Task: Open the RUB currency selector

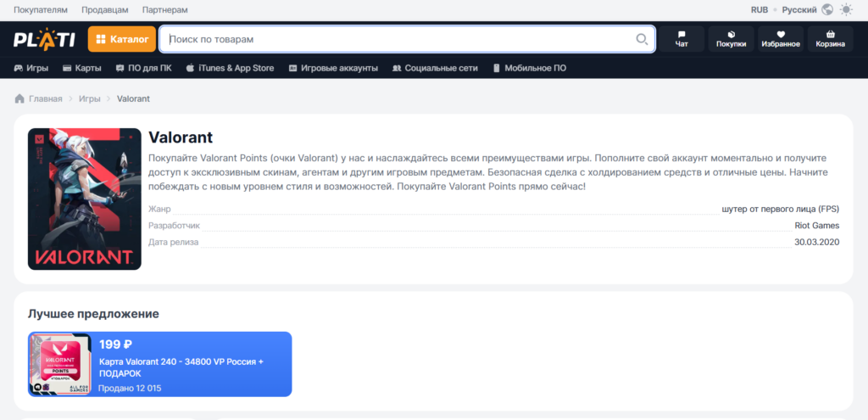Action: [759, 10]
